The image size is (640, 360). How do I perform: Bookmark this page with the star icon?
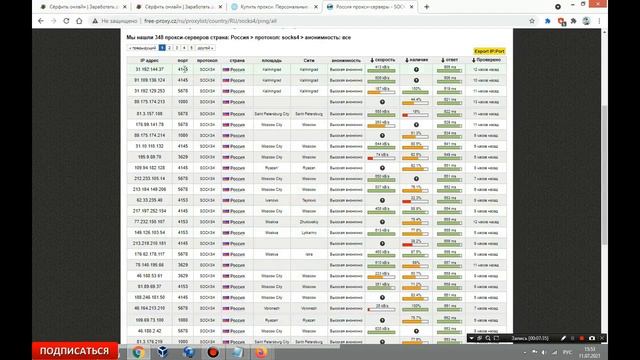532,21
